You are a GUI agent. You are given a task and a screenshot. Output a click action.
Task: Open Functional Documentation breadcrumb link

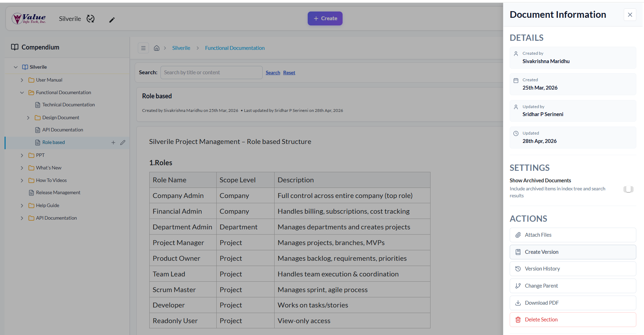tap(235, 48)
